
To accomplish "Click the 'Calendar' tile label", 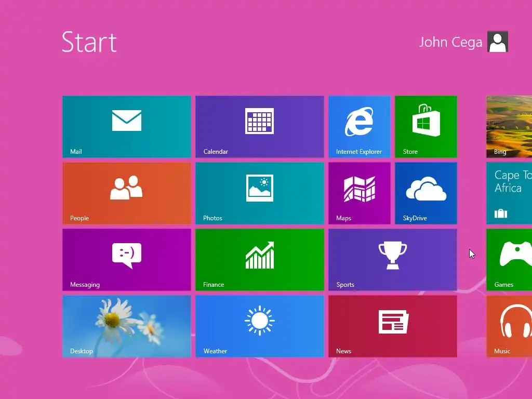I will [x=216, y=152].
